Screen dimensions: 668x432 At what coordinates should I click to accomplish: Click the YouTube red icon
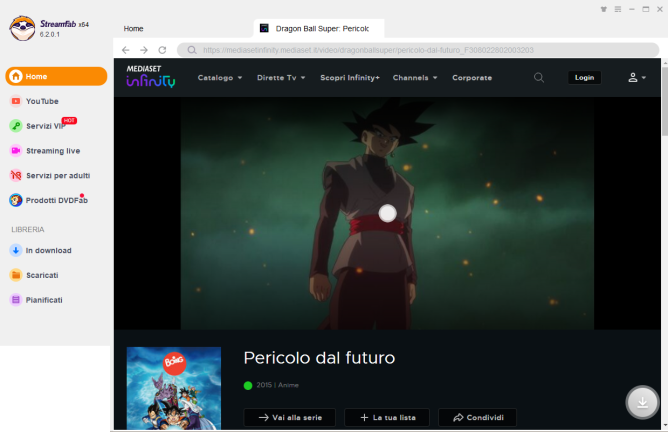click(x=16, y=101)
